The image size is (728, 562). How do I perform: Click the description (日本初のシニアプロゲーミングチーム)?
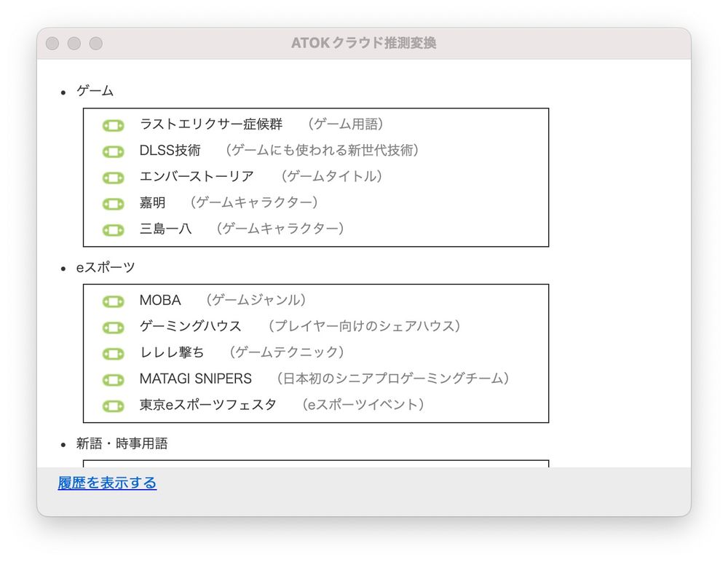coord(393,378)
